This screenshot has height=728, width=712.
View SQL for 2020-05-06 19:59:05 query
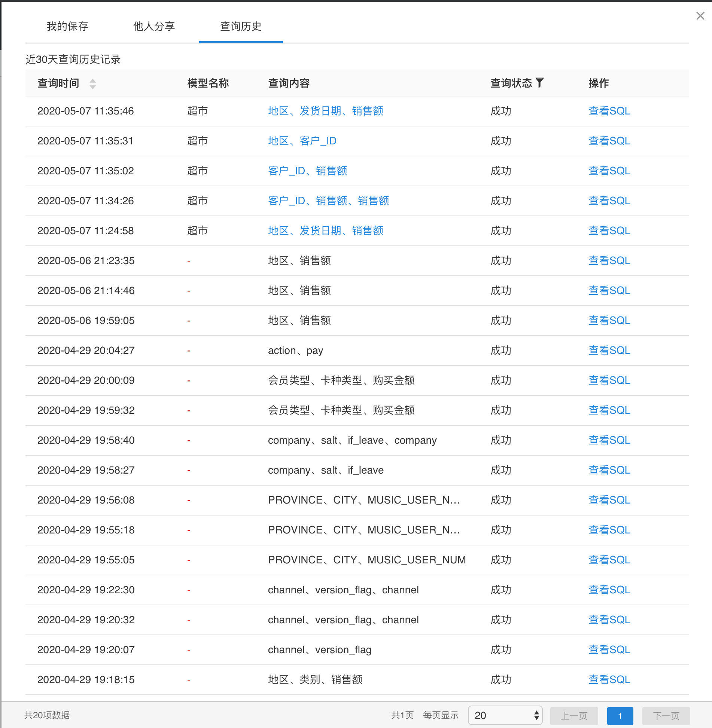(609, 321)
